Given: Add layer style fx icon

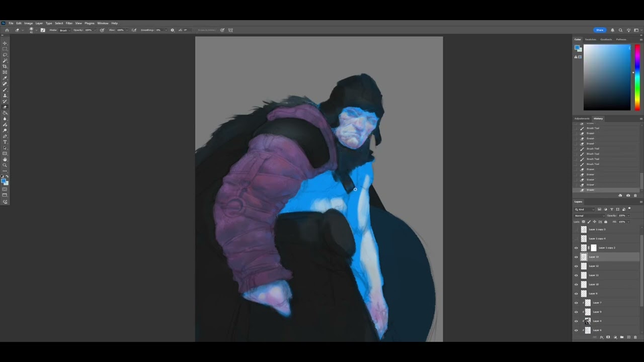Looking at the screenshot, I should click(x=602, y=337).
